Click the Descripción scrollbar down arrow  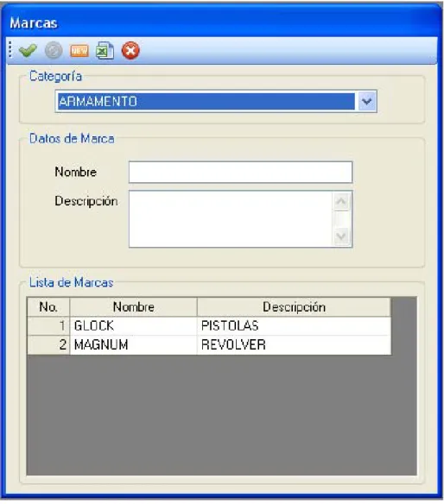click(x=341, y=236)
